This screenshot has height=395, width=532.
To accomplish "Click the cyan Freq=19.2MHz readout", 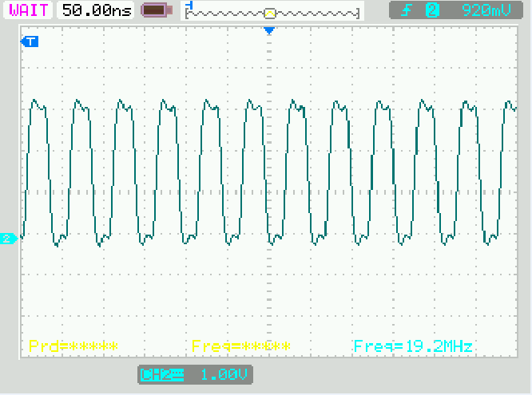I will (413, 346).
